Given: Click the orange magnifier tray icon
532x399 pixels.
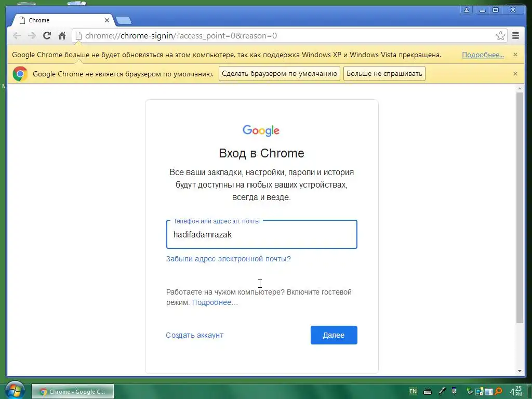Looking at the screenshot, I should point(498,391).
